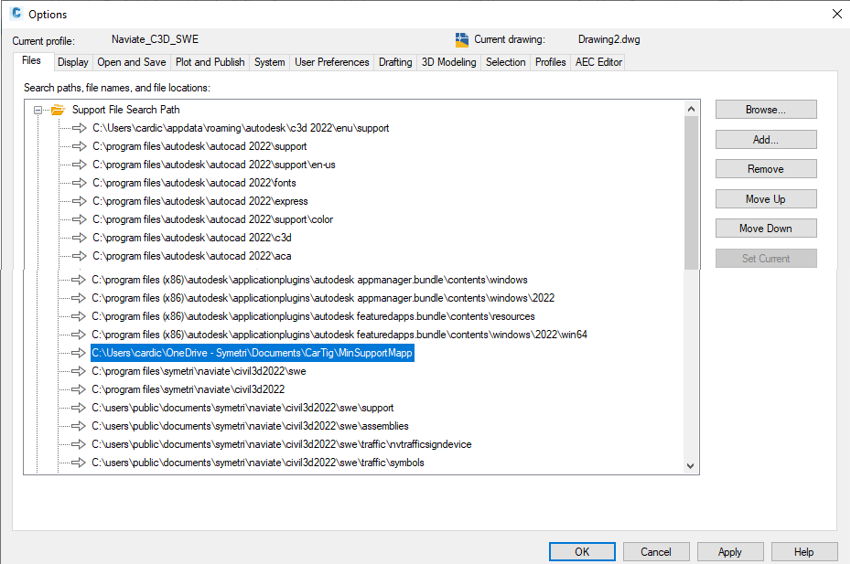Select the swe\traffic\nvtrafficsigndevice path
Screen dimensions: 850x564
[281, 445]
